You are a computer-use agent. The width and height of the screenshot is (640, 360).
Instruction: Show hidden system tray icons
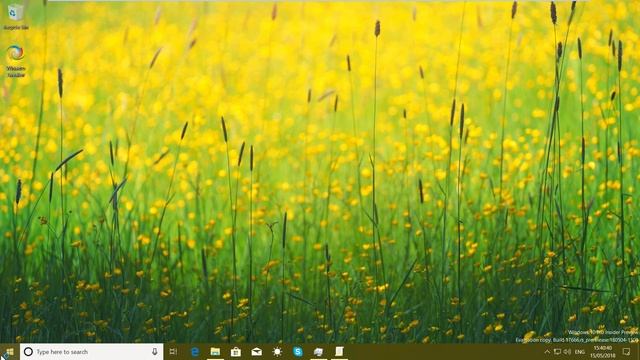(x=547, y=352)
